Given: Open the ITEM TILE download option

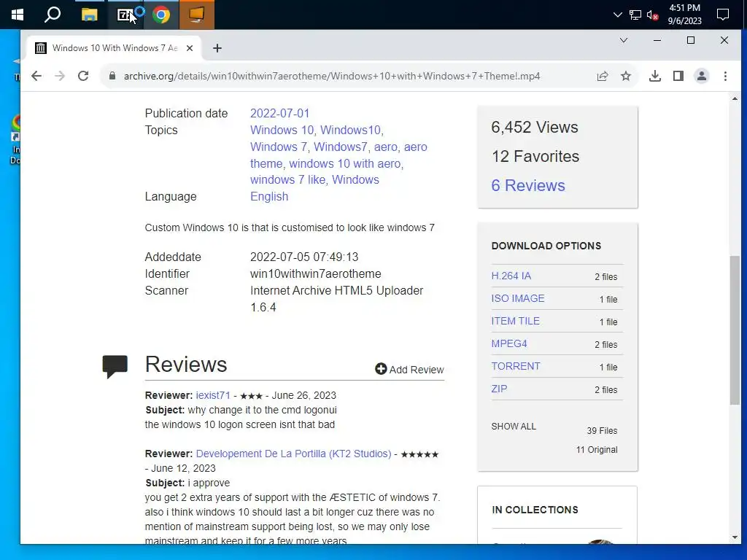Looking at the screenshot, I should tap(516, 321).
